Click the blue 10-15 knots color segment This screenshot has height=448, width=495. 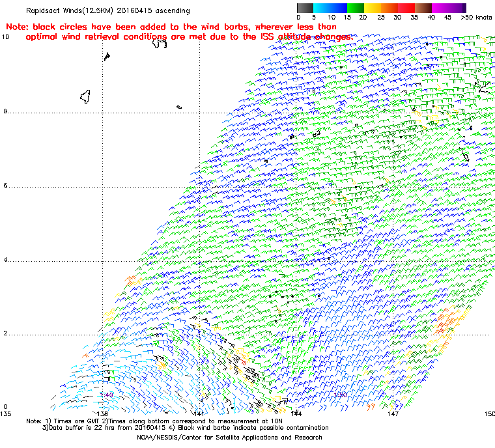pos(339,8)
